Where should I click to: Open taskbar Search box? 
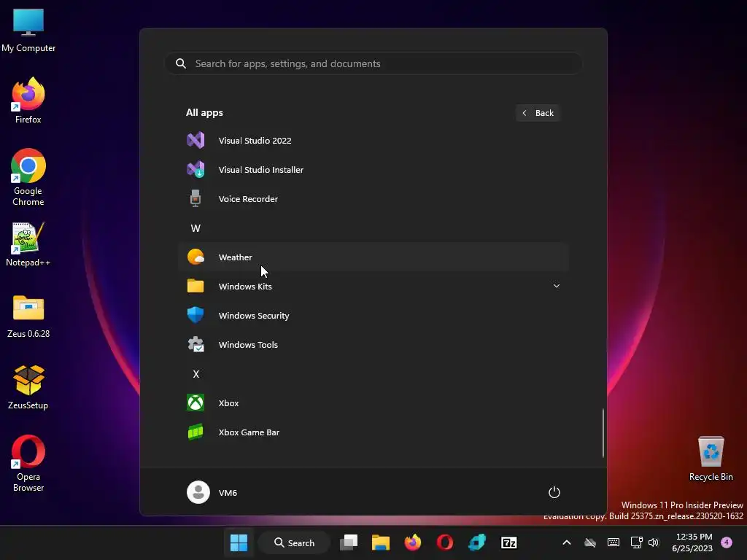pos(295,542)
